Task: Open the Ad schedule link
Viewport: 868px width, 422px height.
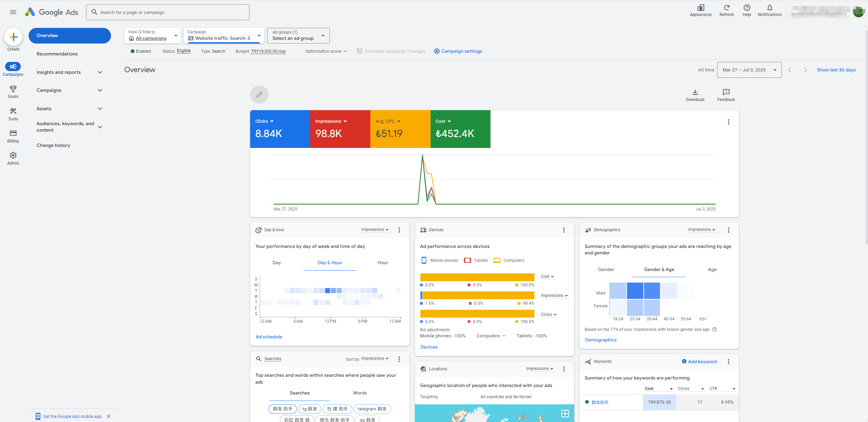Action: [269, 337]
